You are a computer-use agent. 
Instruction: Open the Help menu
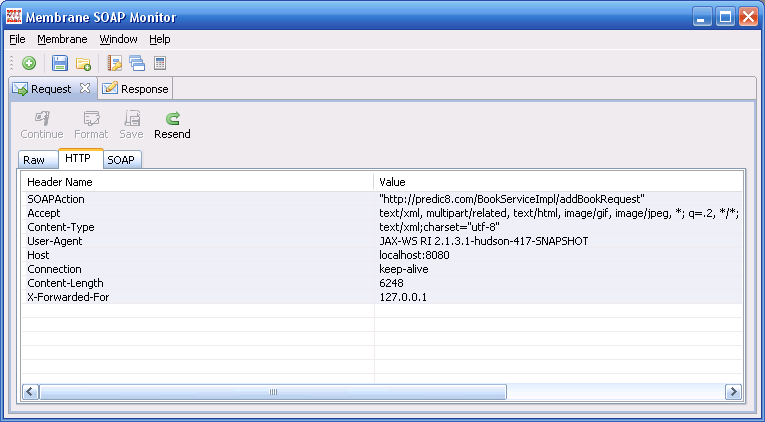[160, 39]
